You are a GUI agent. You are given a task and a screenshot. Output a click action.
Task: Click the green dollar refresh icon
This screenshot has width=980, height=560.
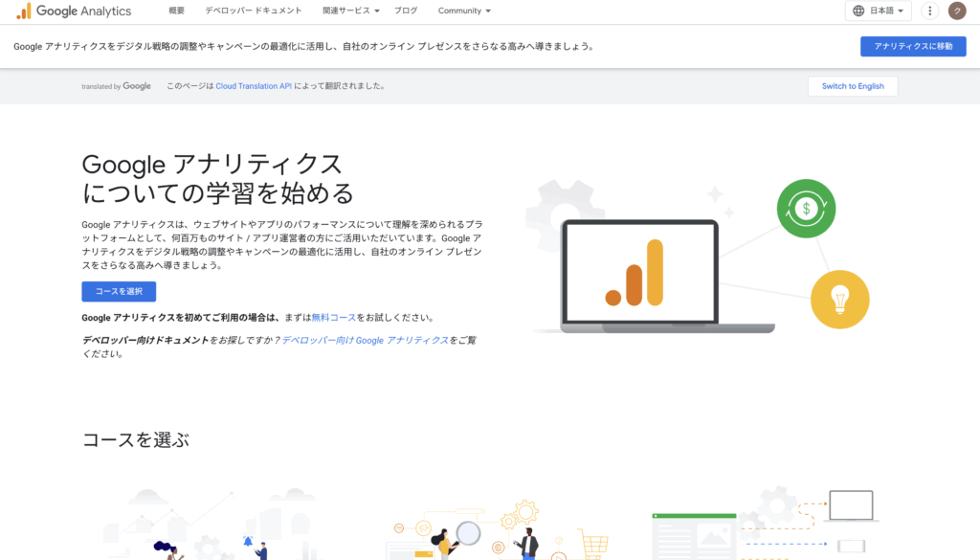(x=806, y=208)
